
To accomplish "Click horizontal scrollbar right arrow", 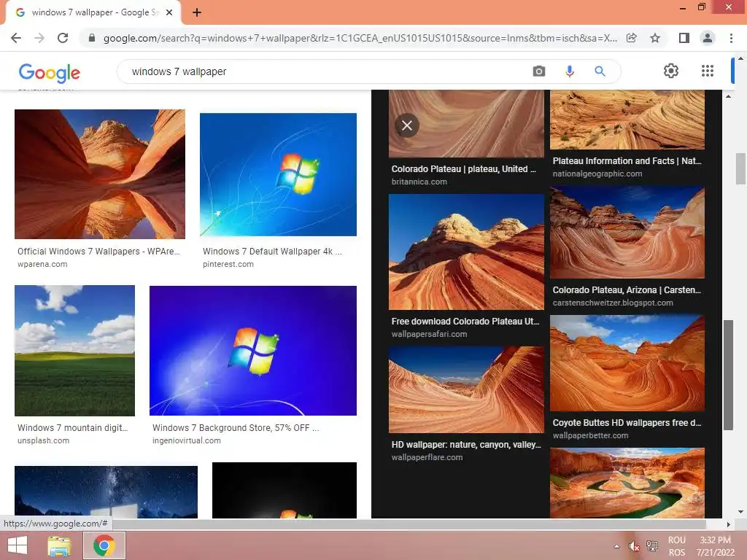I will point(729,524).
